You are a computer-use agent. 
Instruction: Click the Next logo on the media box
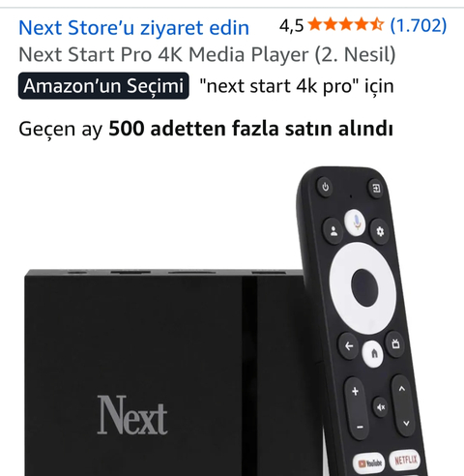tap(132, 415)
